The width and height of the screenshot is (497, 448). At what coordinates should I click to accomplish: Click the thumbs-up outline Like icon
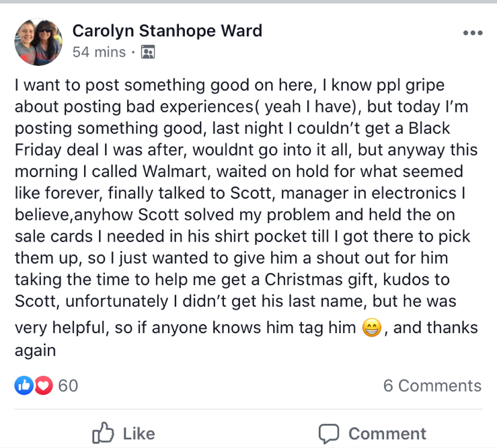click(102, 433)
